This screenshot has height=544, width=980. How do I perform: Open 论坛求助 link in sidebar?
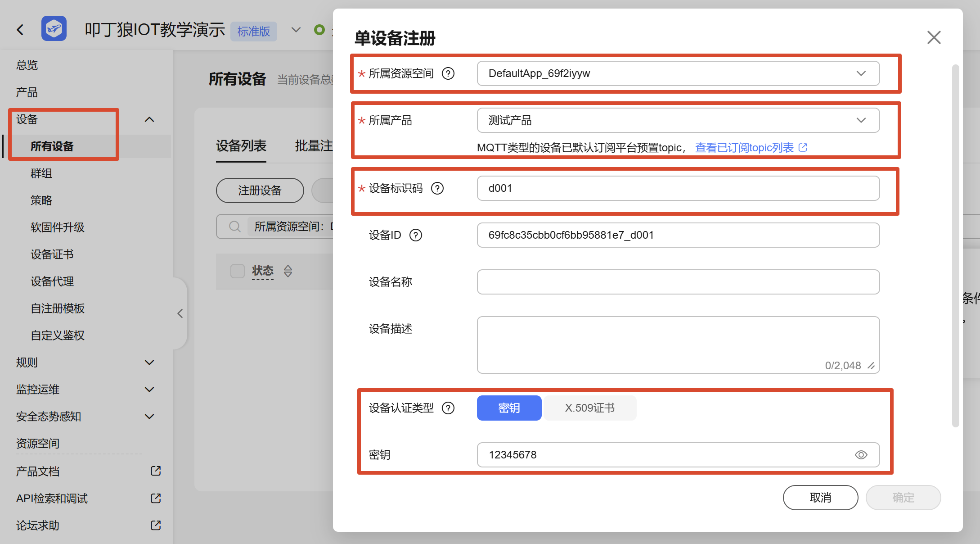click(x=38, y=526)
